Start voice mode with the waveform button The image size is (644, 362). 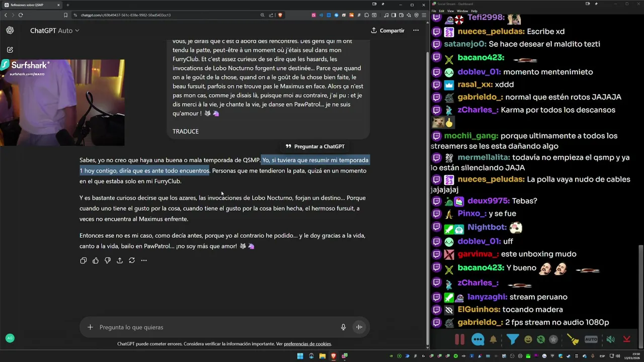coord(359,327)
